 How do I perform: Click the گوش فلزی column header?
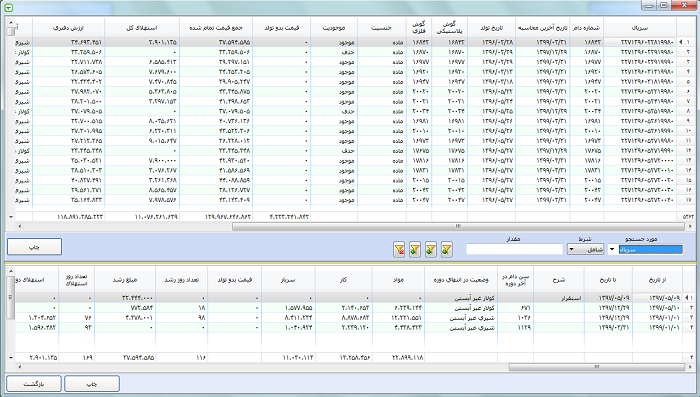[x=418, y=28]
